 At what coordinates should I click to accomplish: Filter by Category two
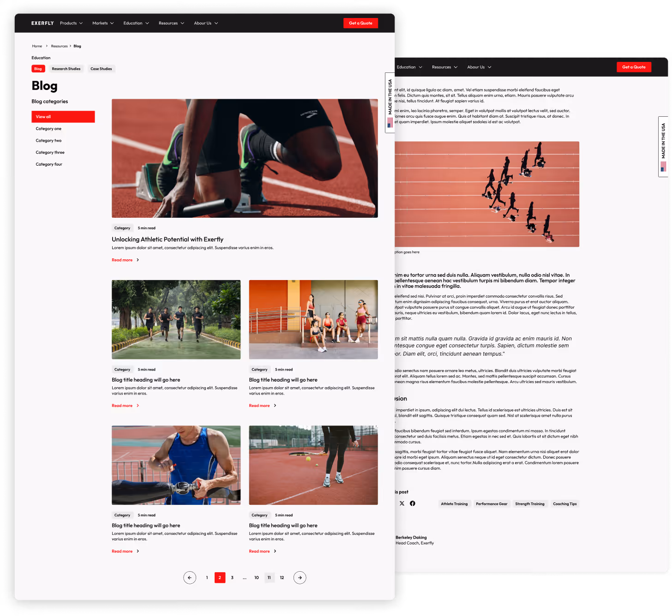tap(48, 141)
